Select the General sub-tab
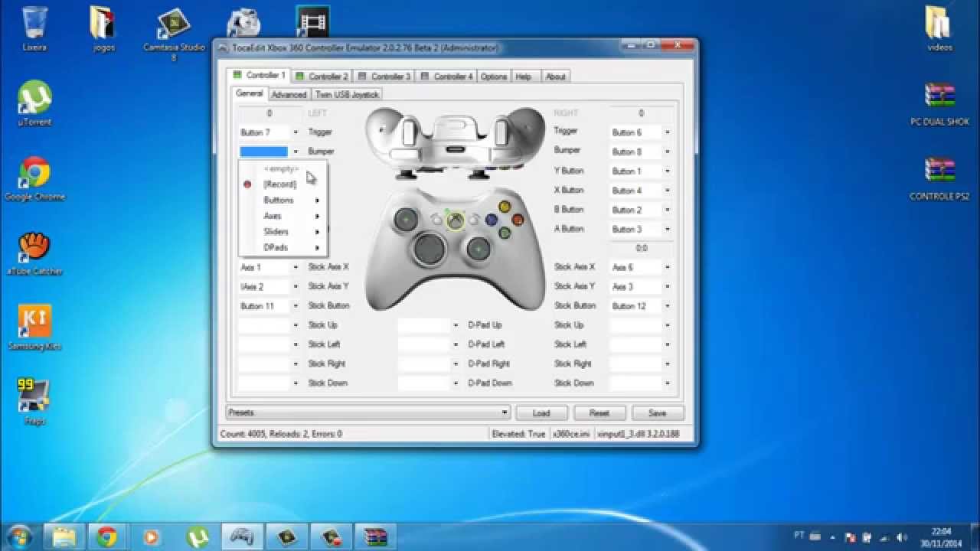980x551 pixels. coord(250,93)
